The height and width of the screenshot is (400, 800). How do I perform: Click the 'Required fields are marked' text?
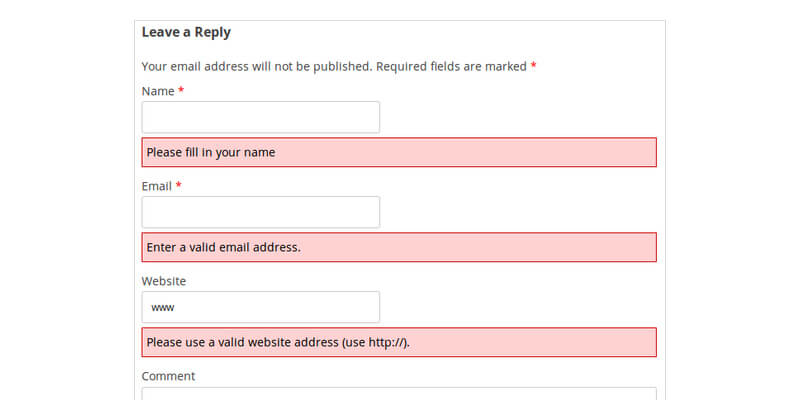(x=451, y=66)
